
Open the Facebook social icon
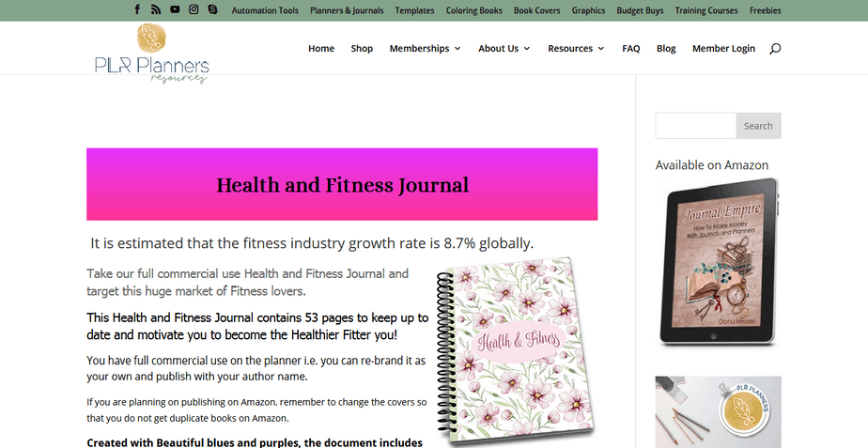tap(137, 9)
